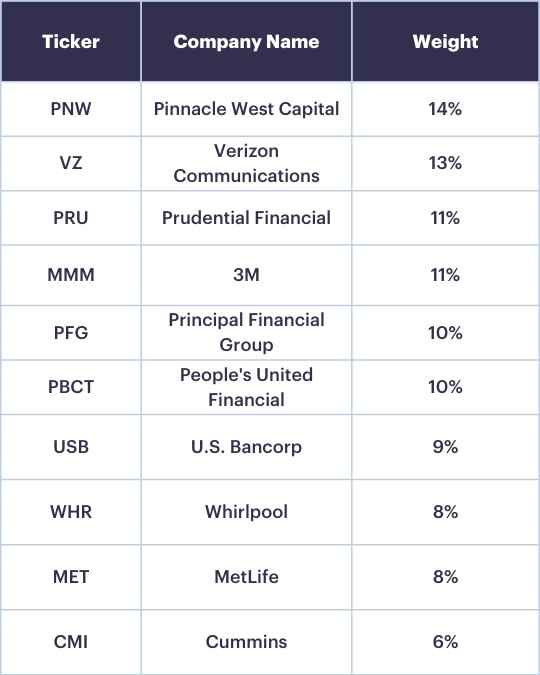Select the MMM ticker cell

tap(71, 275)
